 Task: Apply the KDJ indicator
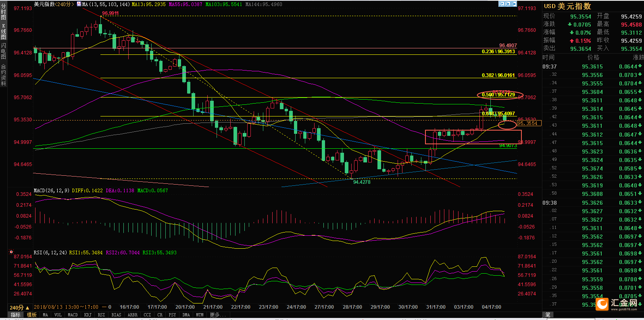[88, 315]
